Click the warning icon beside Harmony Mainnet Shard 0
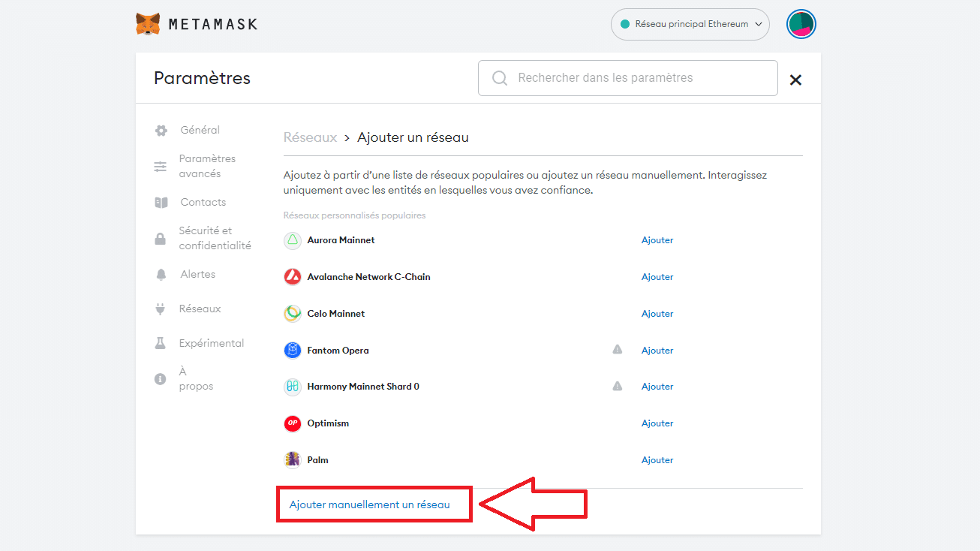The width and height of the screenshot is (980, 551). (x=617, y=385)
